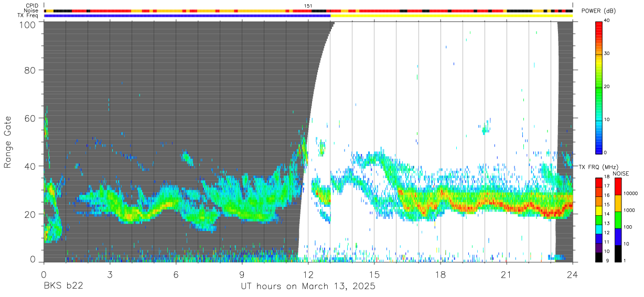Click the Noise color strip at top
Screen dimensions: 644x297
308,10
